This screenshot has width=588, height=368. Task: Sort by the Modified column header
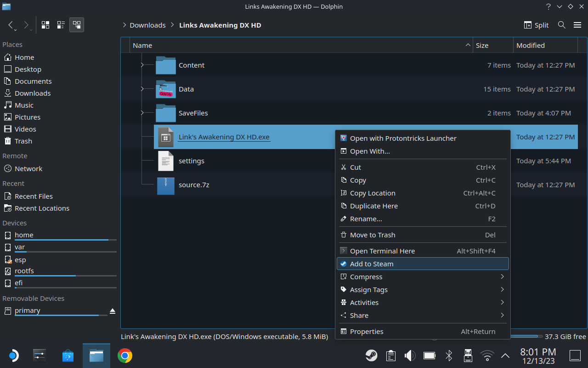click(545, 45)
